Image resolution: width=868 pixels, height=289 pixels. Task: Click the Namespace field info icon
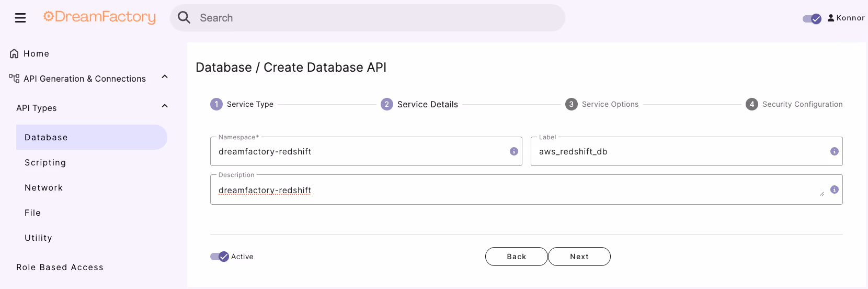coord(514,151)
